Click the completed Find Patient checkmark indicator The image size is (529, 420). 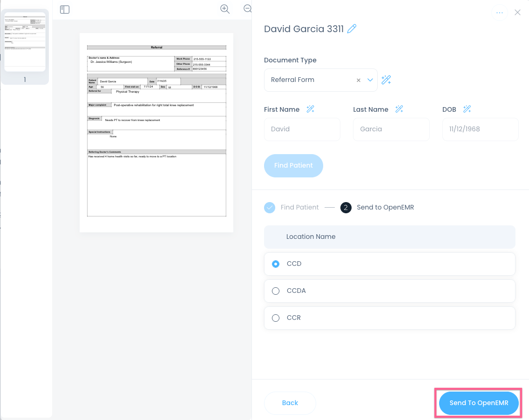(x=269, y=207)
